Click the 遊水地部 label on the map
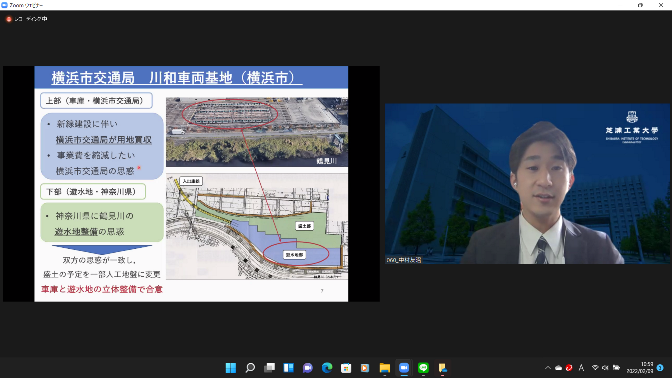Viewport: 672px width, 378px height. pos(294,255)
